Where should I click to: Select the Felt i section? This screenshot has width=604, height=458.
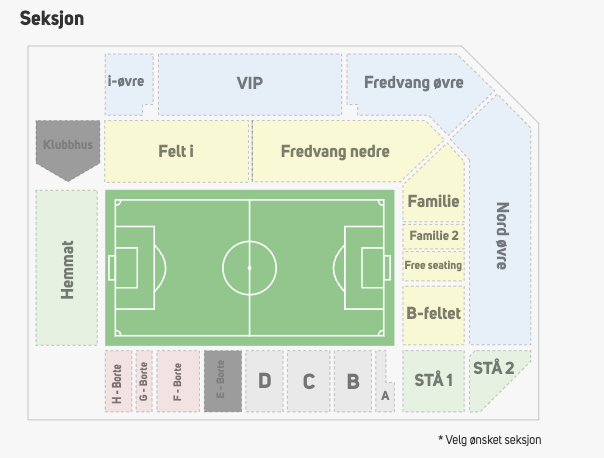tap(176, 151)
